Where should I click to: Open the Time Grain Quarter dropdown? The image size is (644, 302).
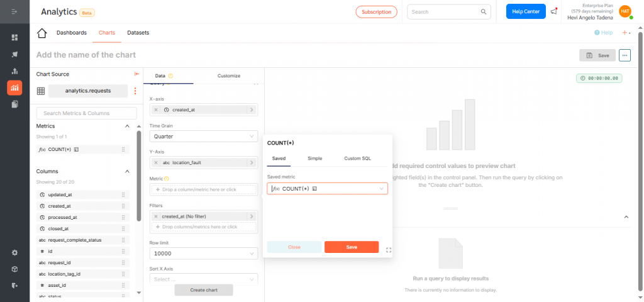tap(203, 136)
